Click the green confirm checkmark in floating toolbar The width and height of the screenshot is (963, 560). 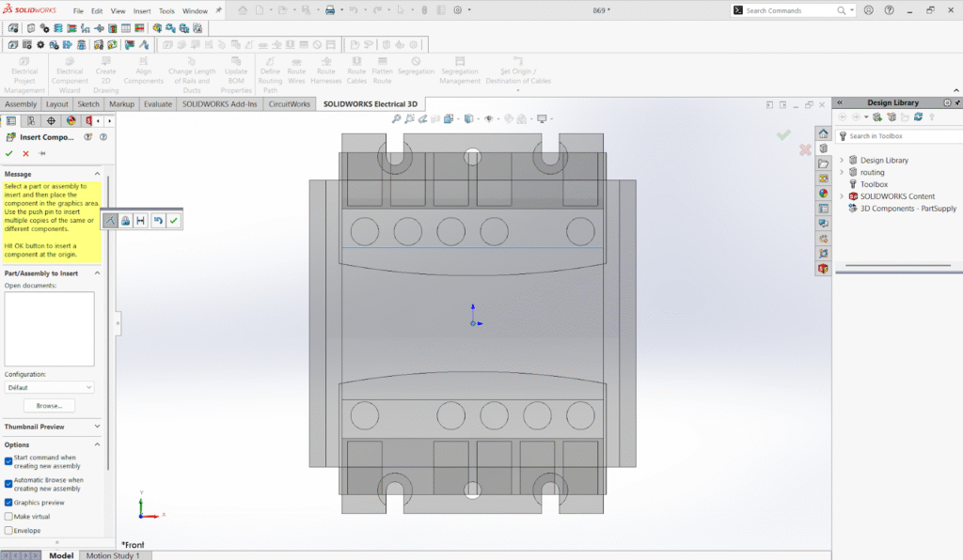174,220
